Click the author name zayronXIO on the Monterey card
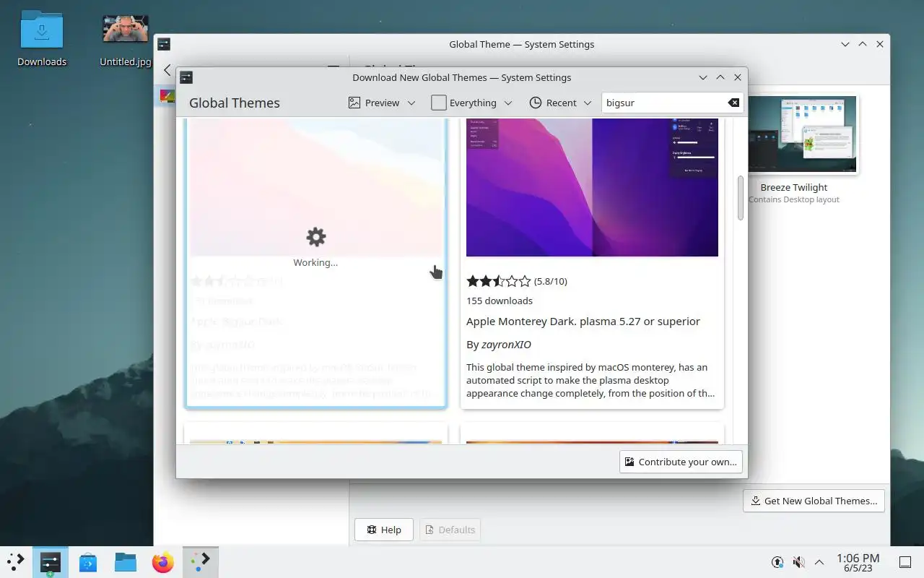This screenshot has height=578, width=924. (x=505, y=345)
